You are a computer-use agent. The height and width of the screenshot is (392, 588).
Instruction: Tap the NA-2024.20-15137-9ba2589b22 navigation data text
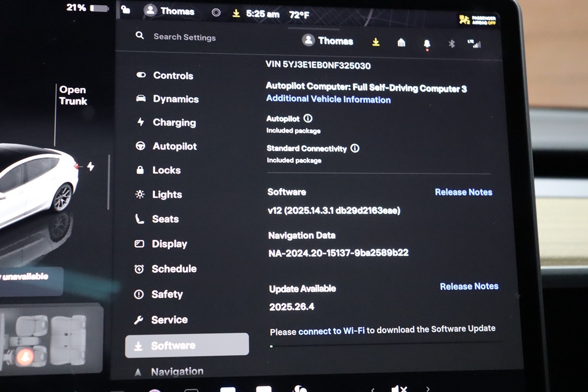pos(339,253)
